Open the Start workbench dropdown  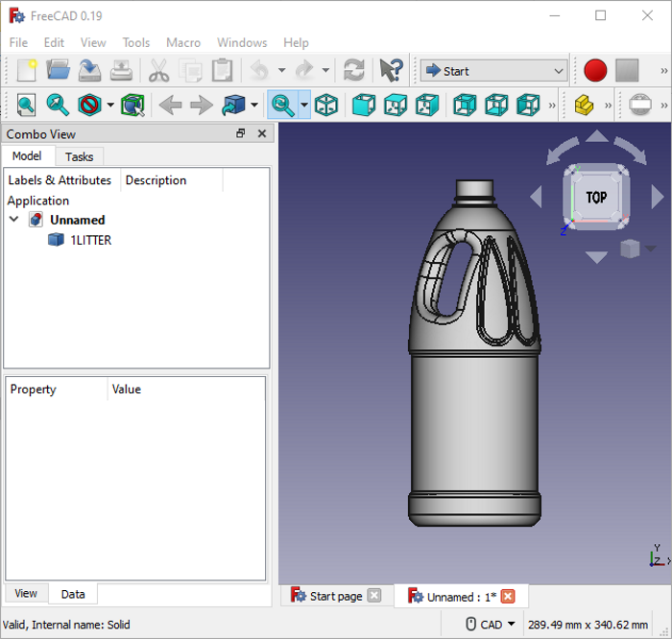coord(493,71)
